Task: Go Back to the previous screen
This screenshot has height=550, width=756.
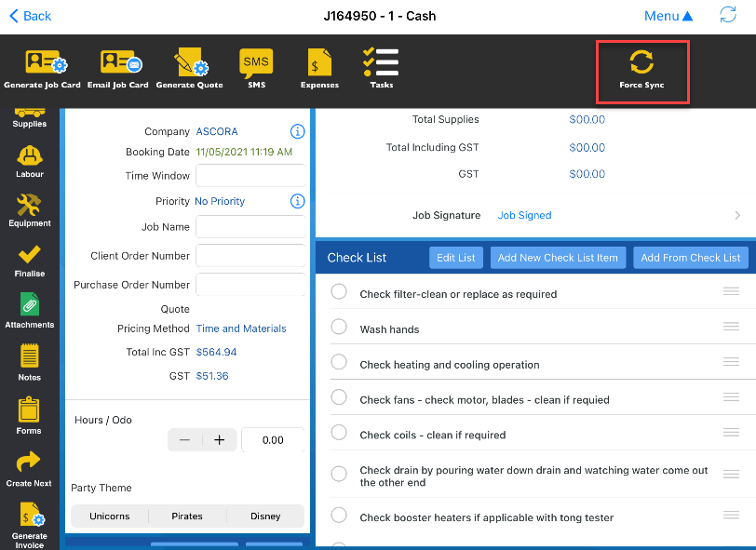Action: point(30,16)
